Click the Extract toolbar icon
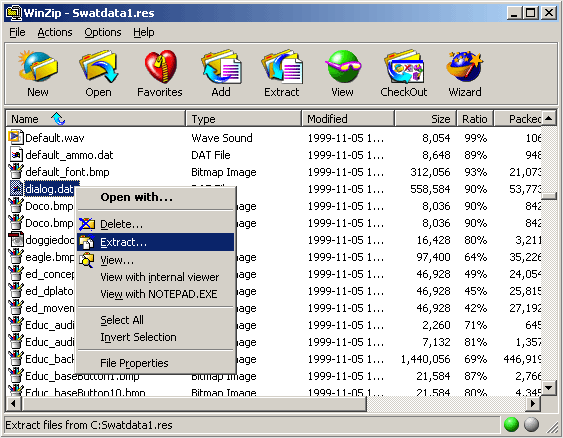The image size is (563, 438). click(x=282, y=67)
